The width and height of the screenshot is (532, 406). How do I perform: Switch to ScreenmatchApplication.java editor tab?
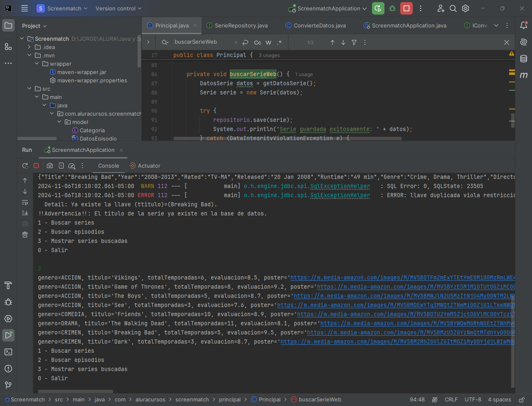point(405,25)
